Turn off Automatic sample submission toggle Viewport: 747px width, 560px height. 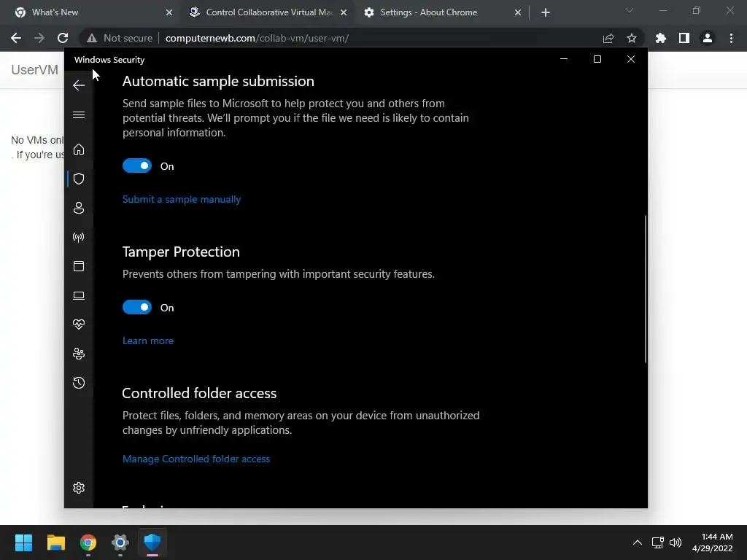coord(137,166)
